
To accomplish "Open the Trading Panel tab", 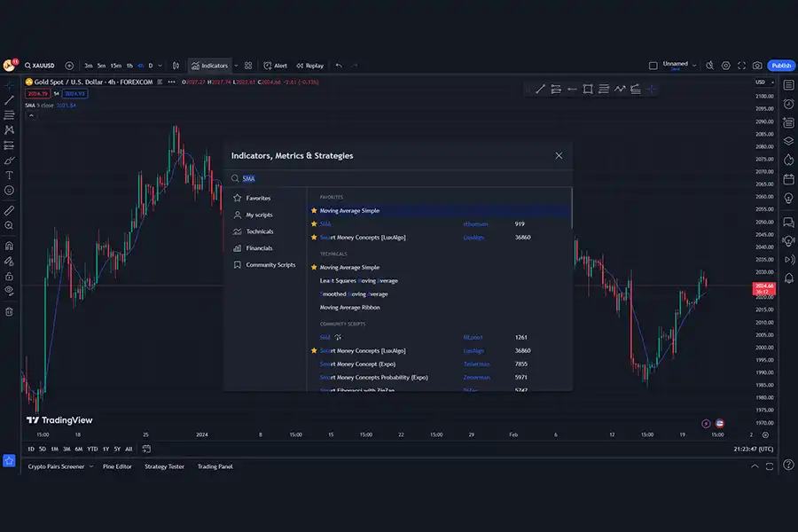I will pos(215,467).
